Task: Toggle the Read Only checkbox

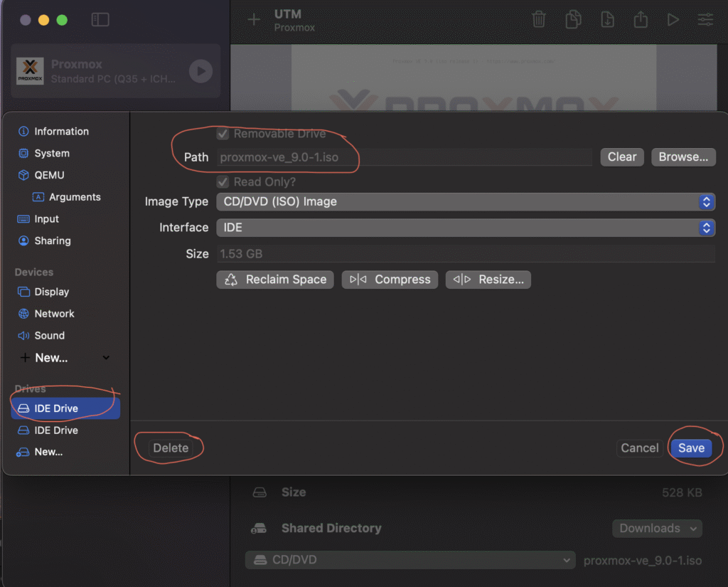Action: tap(223, 182)
